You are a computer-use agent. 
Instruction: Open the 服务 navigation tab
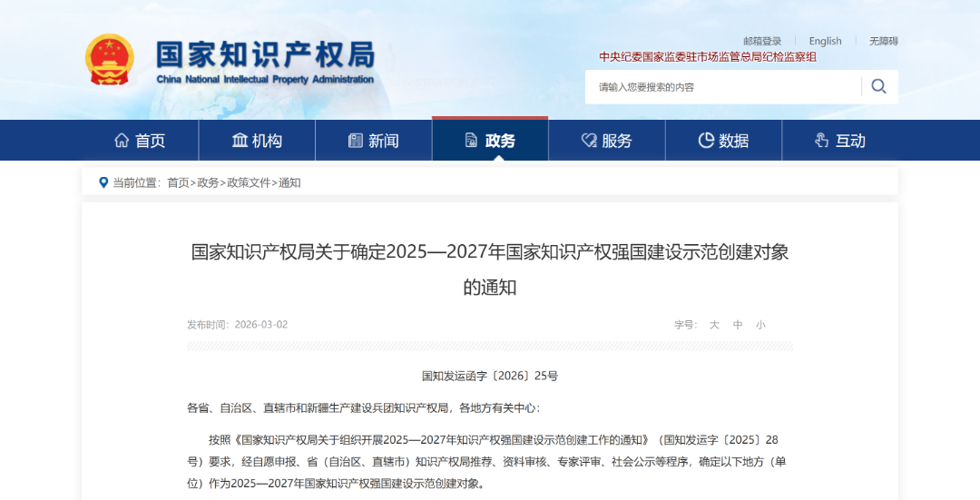click(607, 140)
